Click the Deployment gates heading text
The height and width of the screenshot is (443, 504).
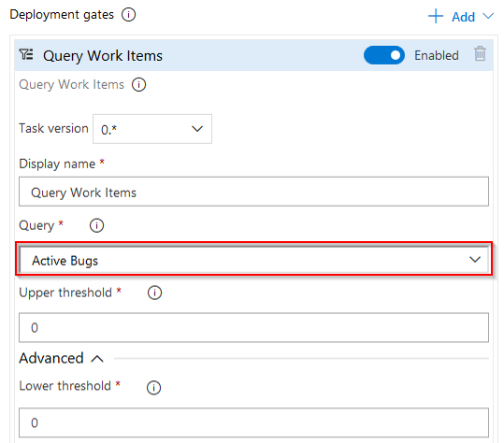click(x=62, y=15)
